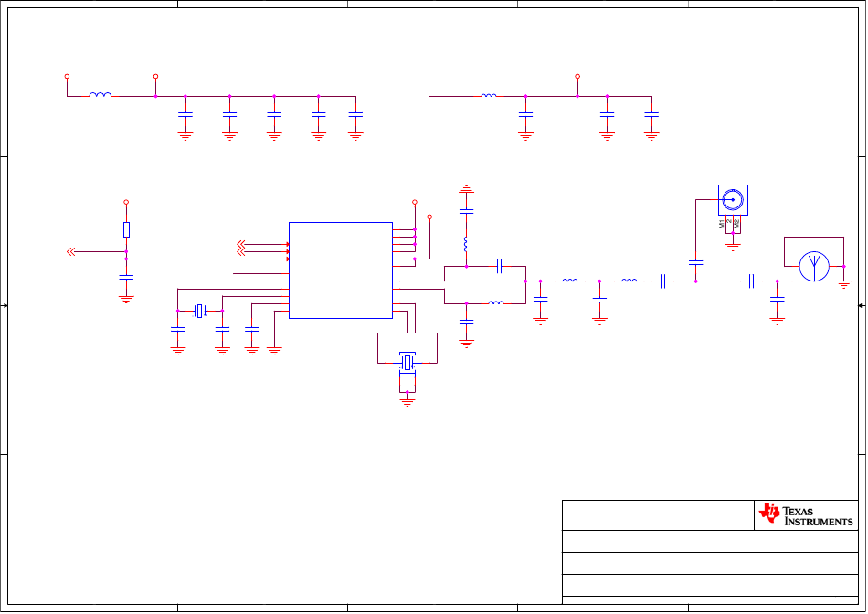
Task: Select the inductor beside the top-left power port
Action: (x=101, y=95)
